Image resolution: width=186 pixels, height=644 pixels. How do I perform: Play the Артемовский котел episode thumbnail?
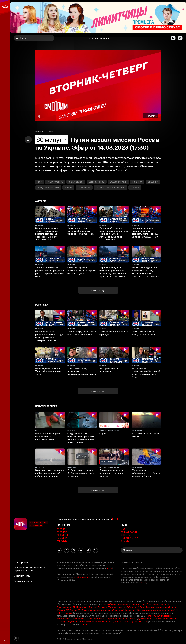click(x=114, y=214)
